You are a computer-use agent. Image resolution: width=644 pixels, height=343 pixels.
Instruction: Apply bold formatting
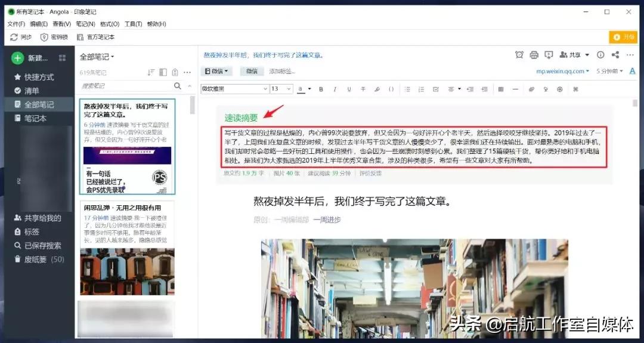[x=321, y=89]
